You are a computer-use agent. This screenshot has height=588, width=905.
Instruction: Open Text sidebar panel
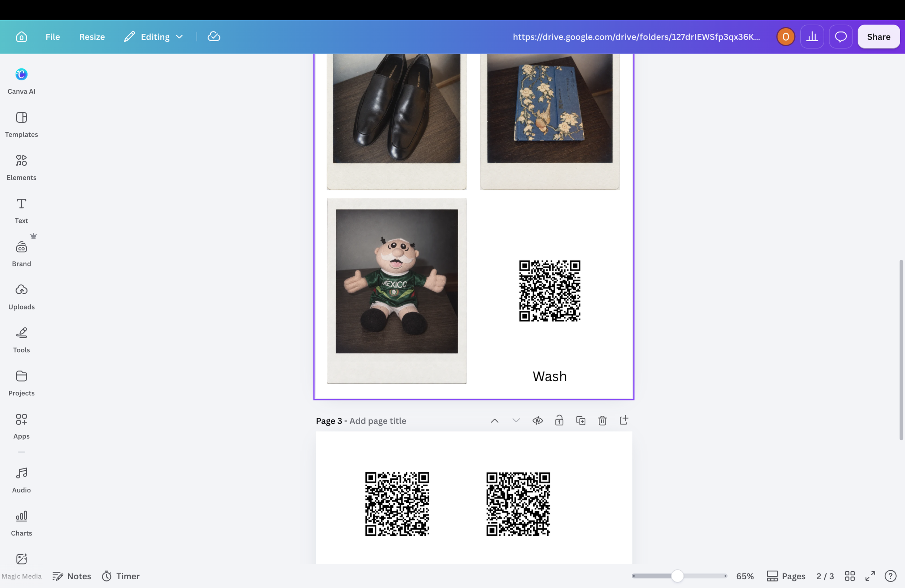click(x=21, y=211)
